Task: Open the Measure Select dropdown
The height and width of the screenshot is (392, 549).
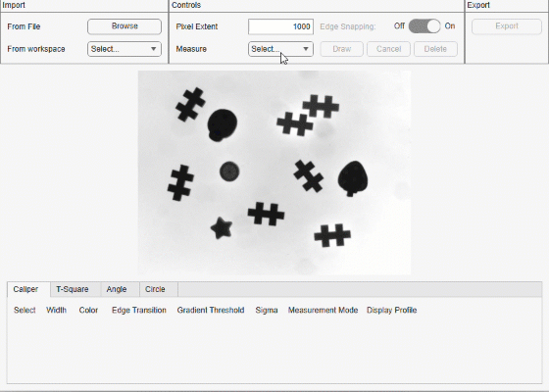Action: (x=280, y=49)
